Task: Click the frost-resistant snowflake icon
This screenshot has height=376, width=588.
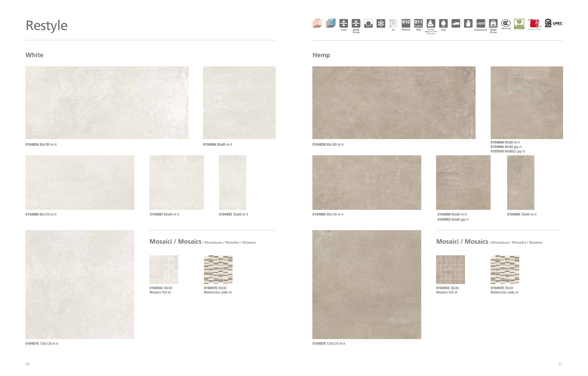Action: 381,24
